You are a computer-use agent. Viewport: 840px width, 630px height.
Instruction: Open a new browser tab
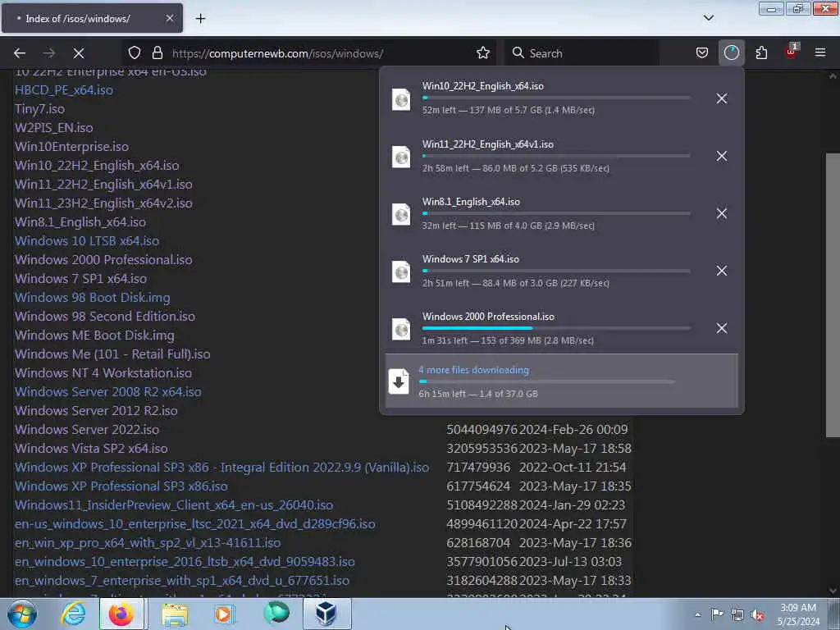pyautogui.click(x=200, y=18)
